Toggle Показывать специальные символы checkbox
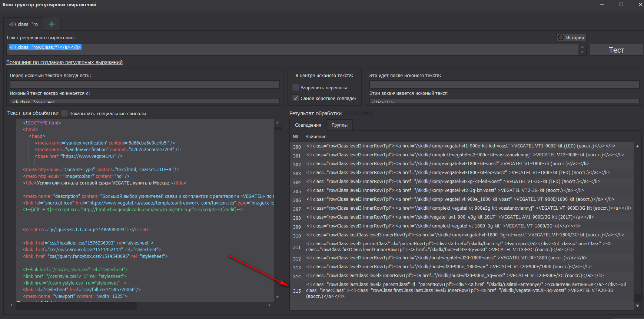Screen dimensions: 644x319 click(x=65, y=113)
